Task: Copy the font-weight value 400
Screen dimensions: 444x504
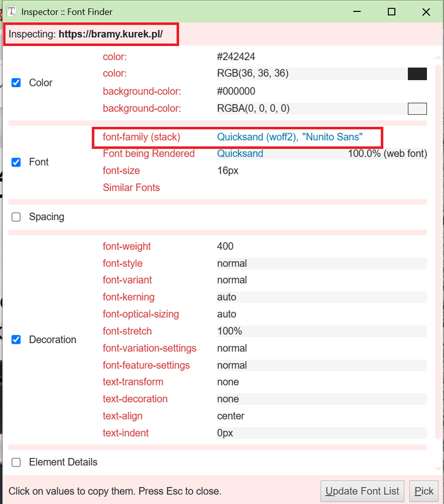Action: point(225,246)
